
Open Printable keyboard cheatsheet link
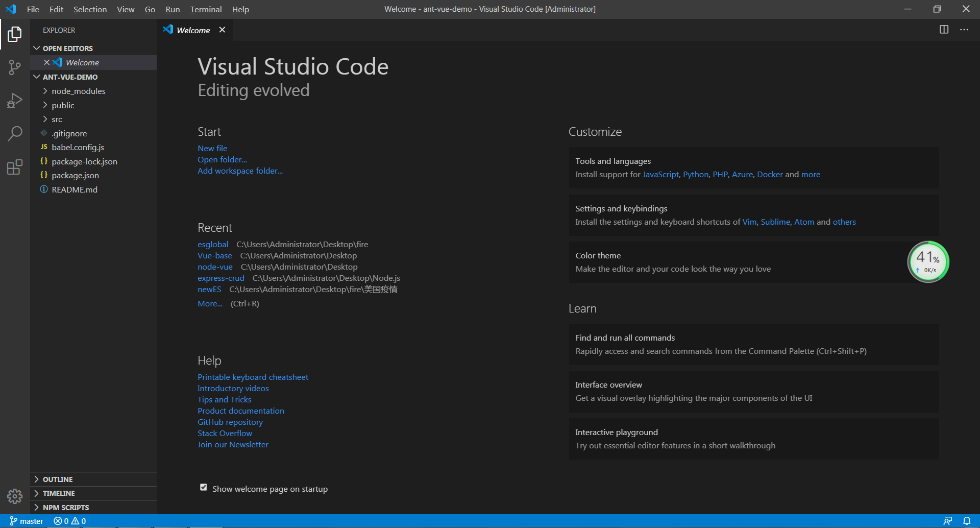pyautogui.click(x=253, y=377)
